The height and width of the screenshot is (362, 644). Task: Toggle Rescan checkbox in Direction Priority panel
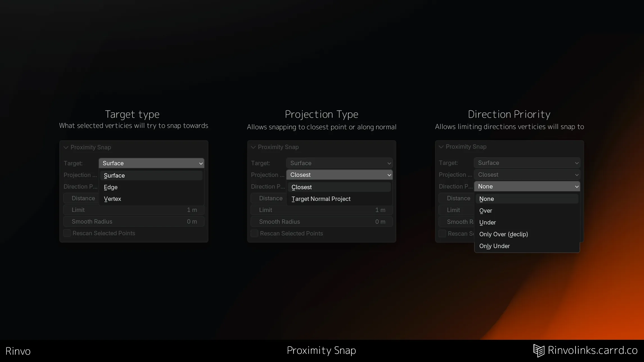(442, 234)
